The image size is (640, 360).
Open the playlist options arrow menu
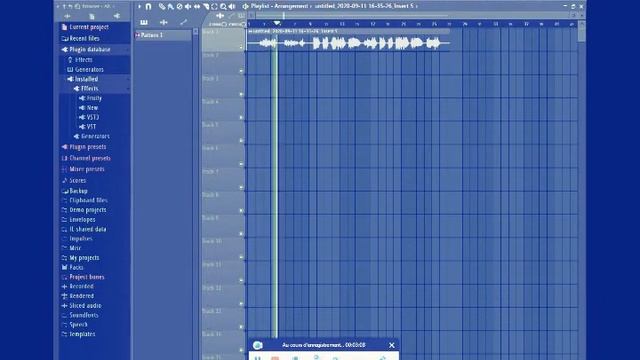[x=139, y=7]
